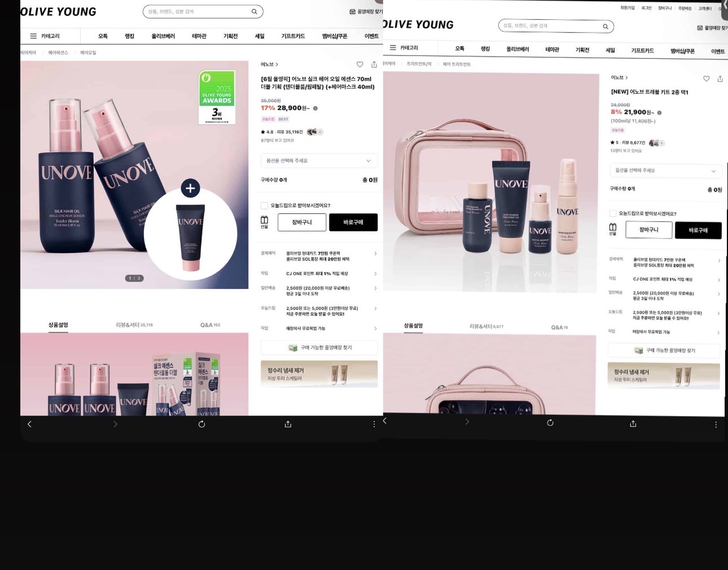Click the OLIVE YOUNG logo in left window

click(58, 12)
